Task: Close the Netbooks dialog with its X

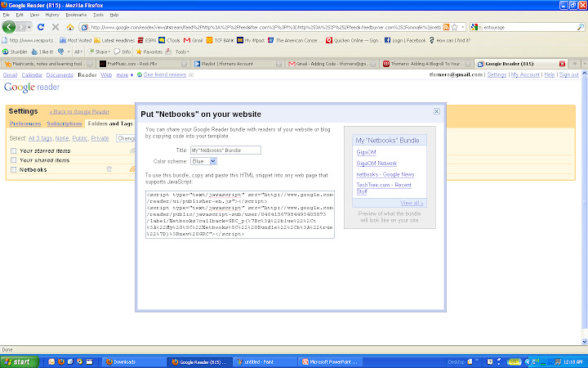Action: (x=436, y=111)
